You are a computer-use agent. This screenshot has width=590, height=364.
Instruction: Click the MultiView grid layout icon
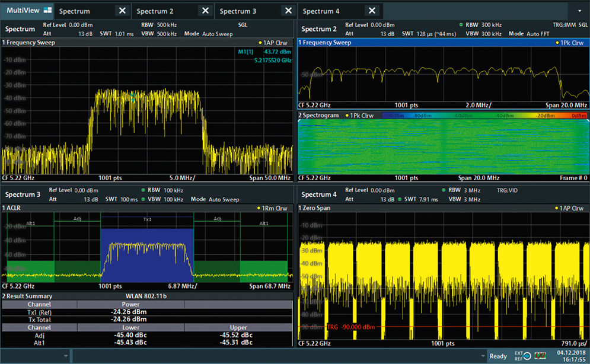click(x=47, y=11)
